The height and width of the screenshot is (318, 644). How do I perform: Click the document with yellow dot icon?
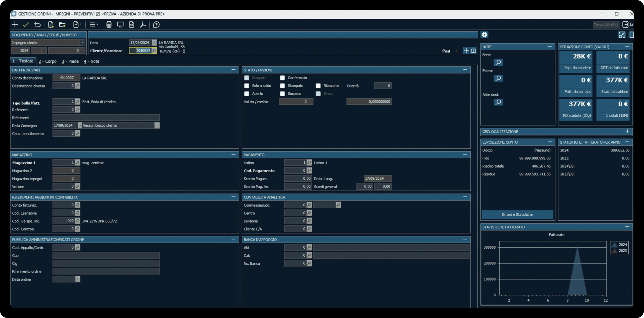51,24
